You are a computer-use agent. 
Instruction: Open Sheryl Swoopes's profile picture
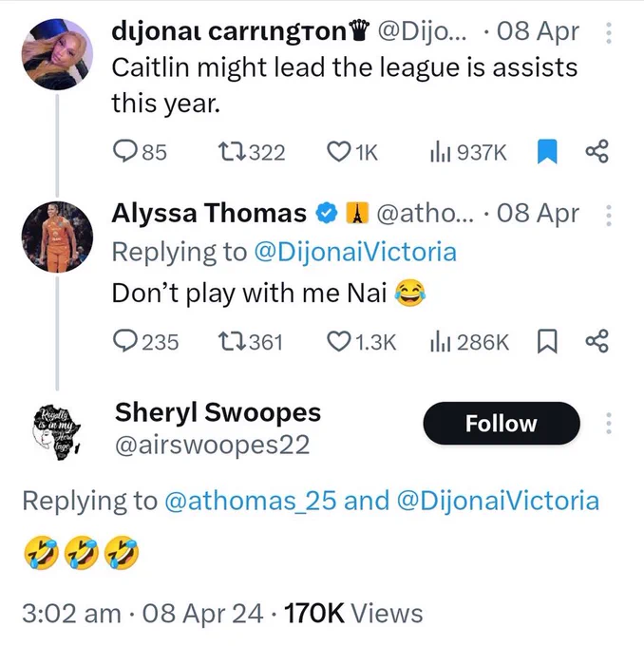tap(57, 431)
